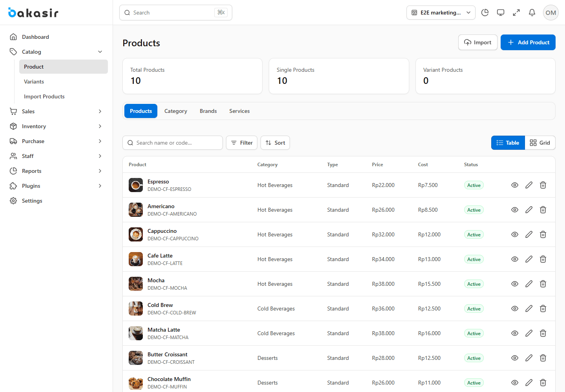Switch to Grid view
This screenshot has width=565, height=392.
(x=540, y=143)
